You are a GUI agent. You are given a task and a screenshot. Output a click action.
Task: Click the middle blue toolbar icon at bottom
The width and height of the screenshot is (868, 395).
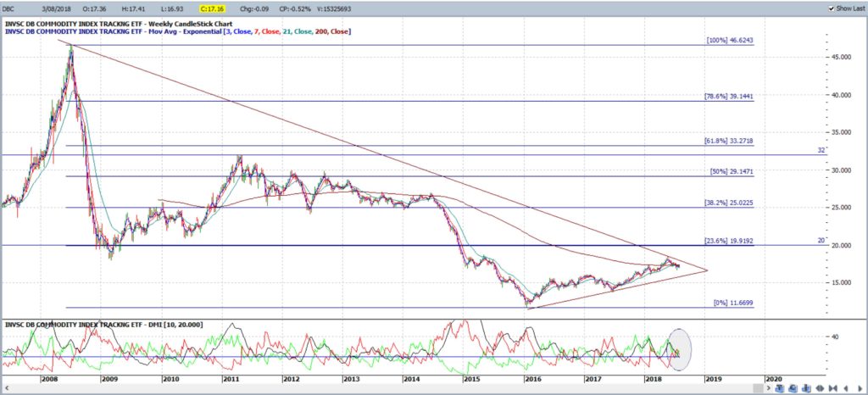pos(793,388)
